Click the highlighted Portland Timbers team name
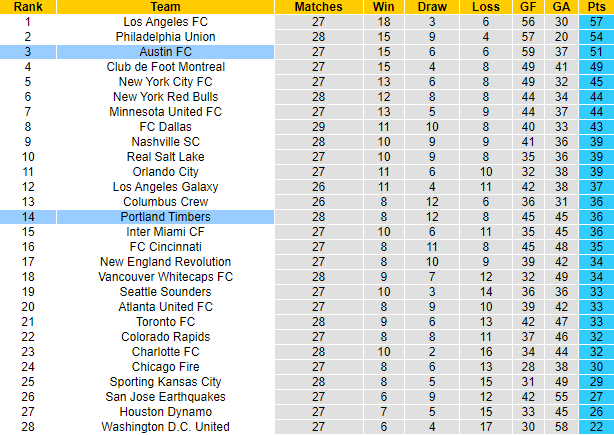This screenshot has width=614, height=435. (x=166, y=216)
